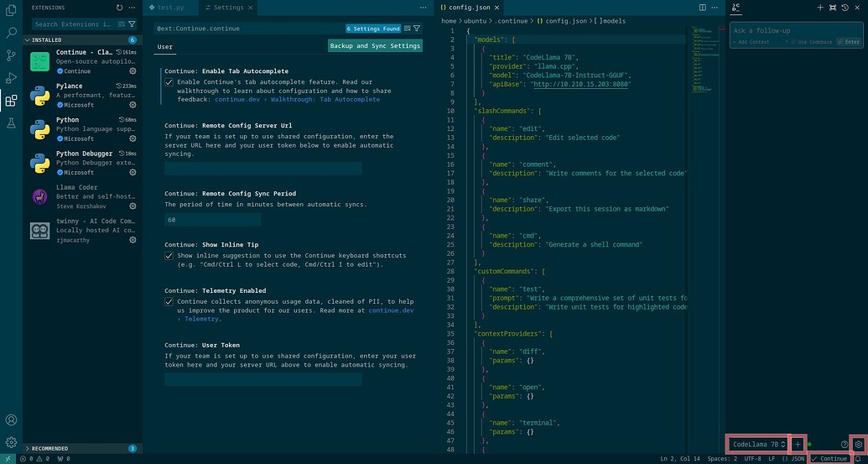Screen dimensions: 868x464
Task: Close the config.json tab
Action: coord(496,8)
